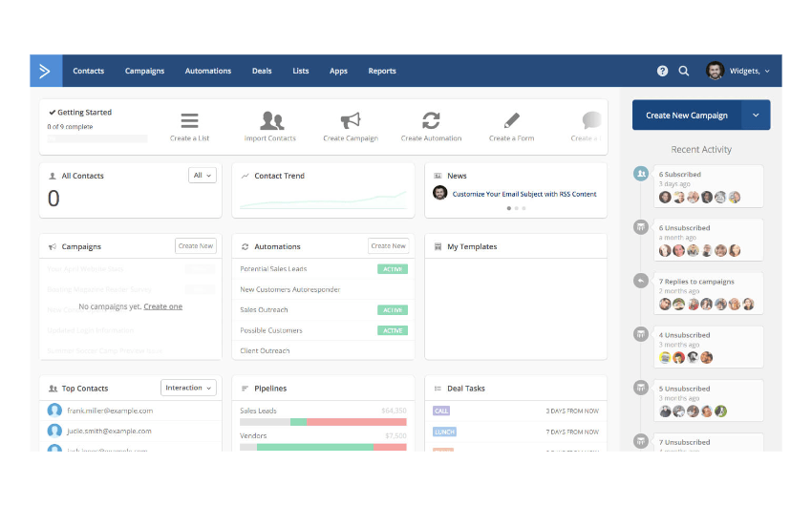Viewport: 812px width, 506px height.
Task: Click the Deal Tasks list icon
Action: click(438, 389)
